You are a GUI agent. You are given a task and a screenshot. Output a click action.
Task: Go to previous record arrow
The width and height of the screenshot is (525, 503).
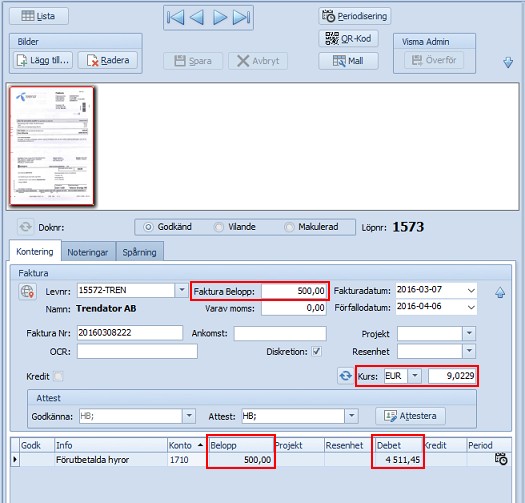[197, 17]
